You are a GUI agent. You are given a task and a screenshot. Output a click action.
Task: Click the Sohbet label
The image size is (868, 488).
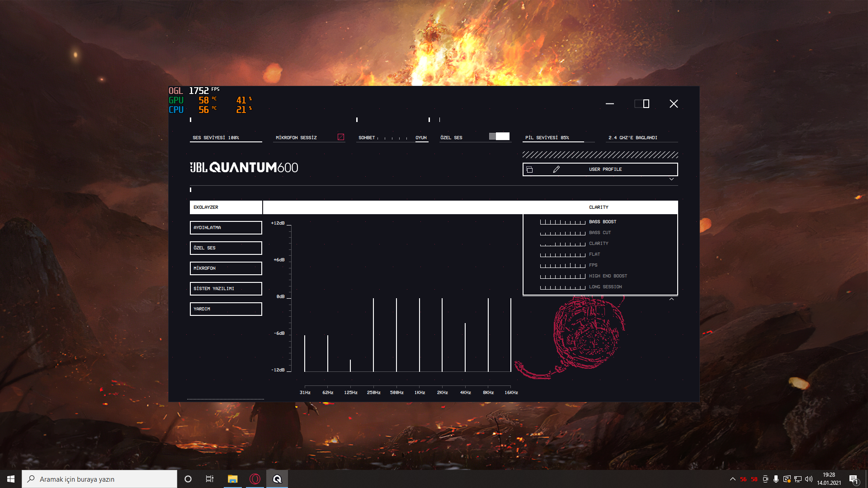point(367,138)
